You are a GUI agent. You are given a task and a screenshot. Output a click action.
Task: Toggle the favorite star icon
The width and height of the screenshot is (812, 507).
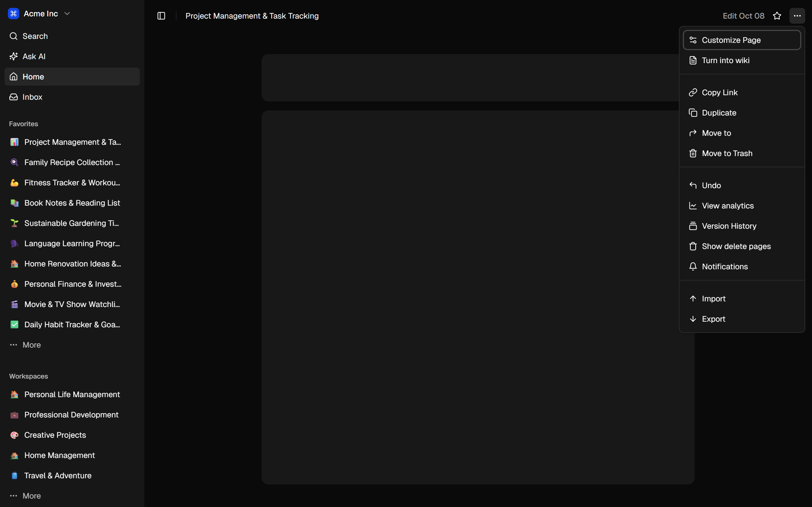point(777,16)
